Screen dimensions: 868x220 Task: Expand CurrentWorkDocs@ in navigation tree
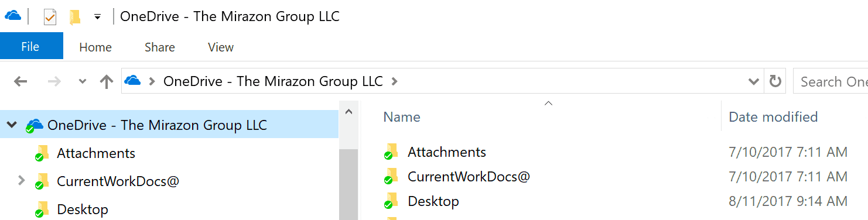point(22,180)
